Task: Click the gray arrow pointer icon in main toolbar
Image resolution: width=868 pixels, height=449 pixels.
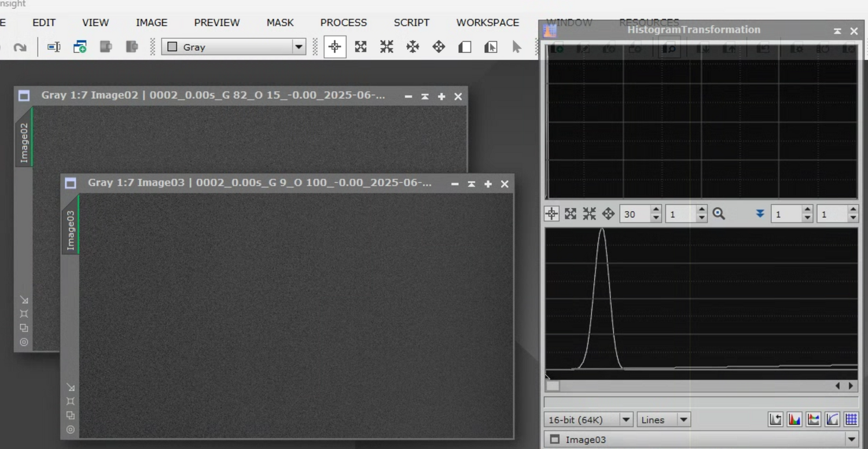Action: (x=517, y=47)
